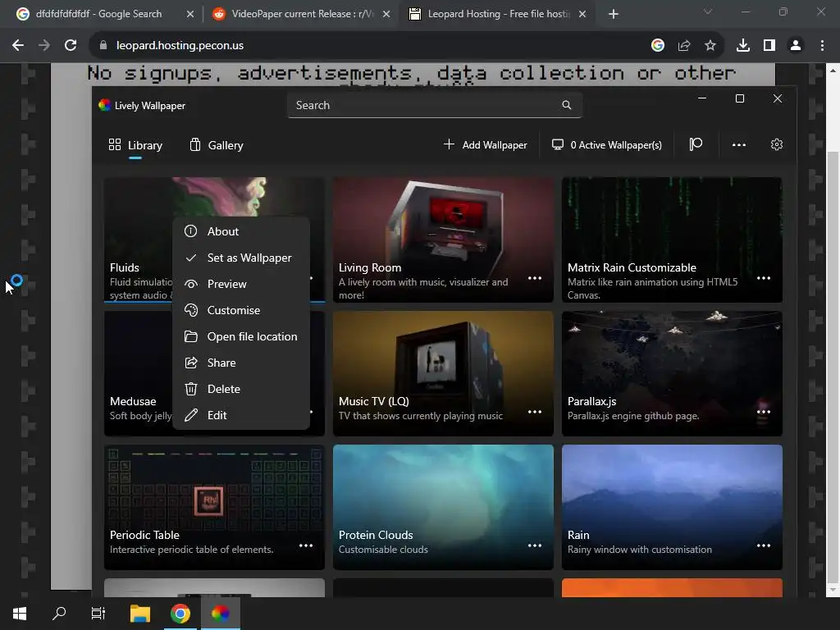Open Chrome three-dot menu

[822, 46]
